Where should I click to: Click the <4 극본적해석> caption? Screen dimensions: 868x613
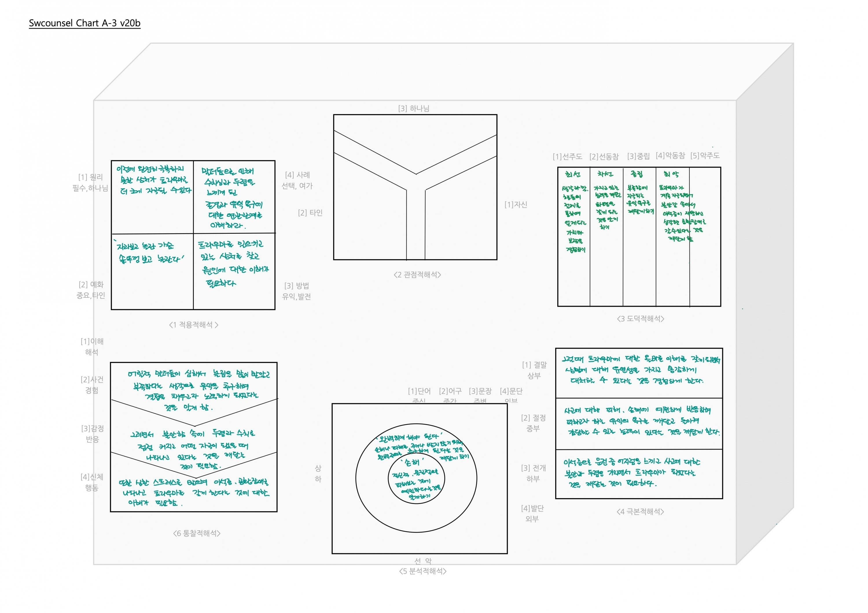(640, 512)
